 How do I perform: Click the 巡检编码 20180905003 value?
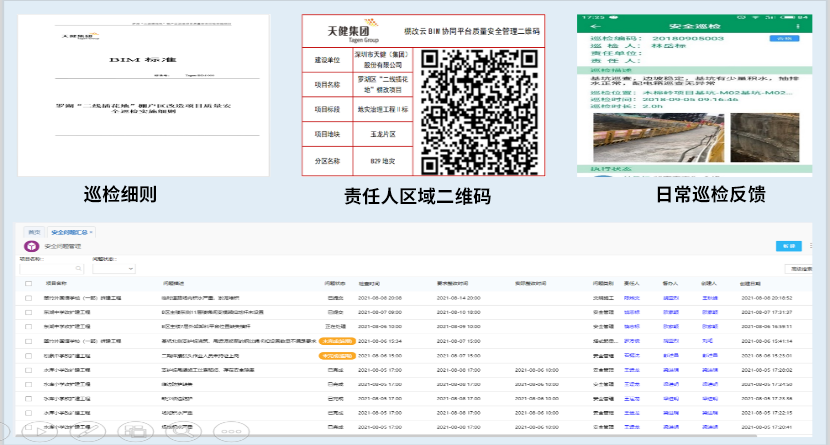click(x=688, y=39)
